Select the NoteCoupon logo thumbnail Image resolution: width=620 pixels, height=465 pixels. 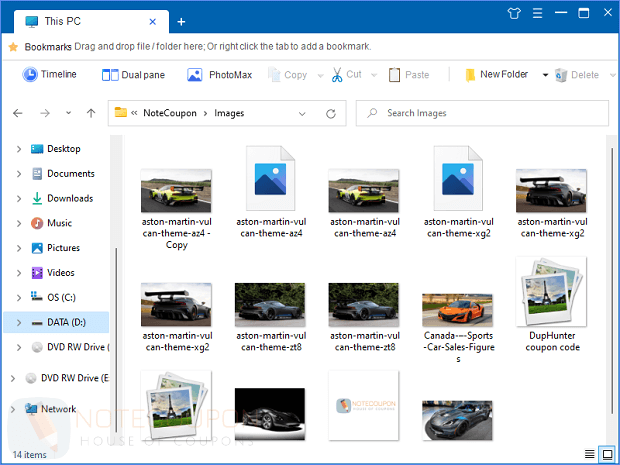click(364, 405)
